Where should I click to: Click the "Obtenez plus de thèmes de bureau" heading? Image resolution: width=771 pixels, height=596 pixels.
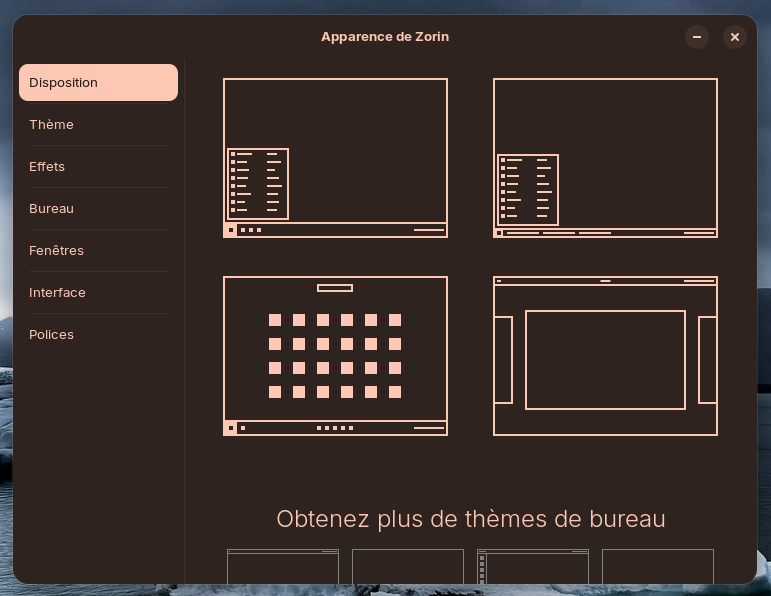click(x=470, y=519)
